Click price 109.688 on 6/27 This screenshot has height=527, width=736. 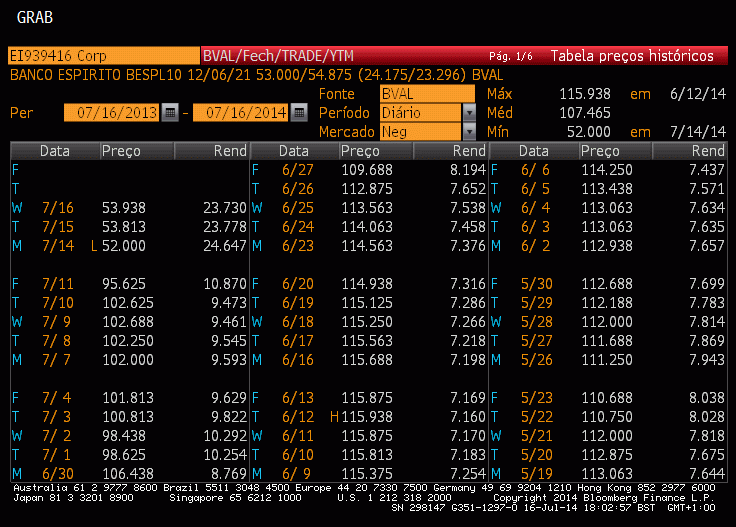(x=367, y=170)
